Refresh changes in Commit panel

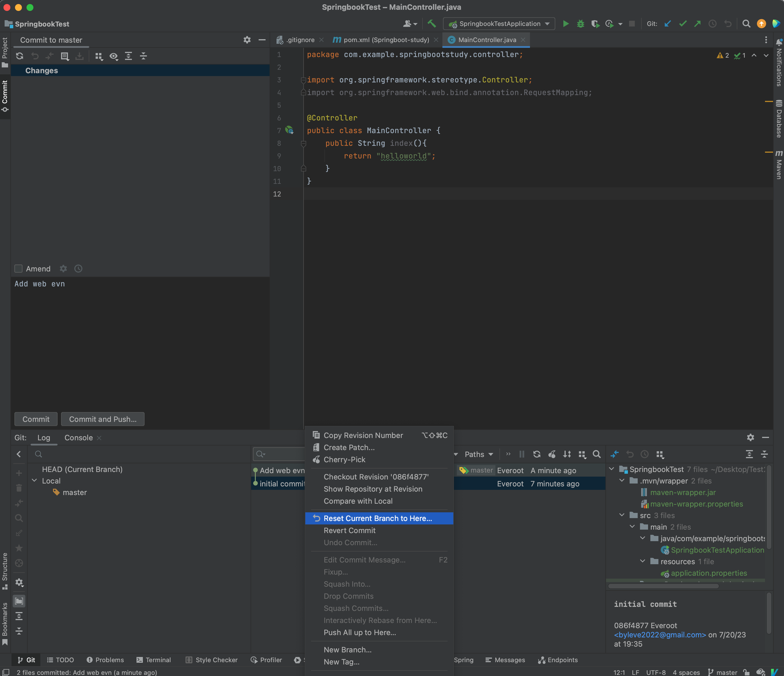(x=20, y=56)
